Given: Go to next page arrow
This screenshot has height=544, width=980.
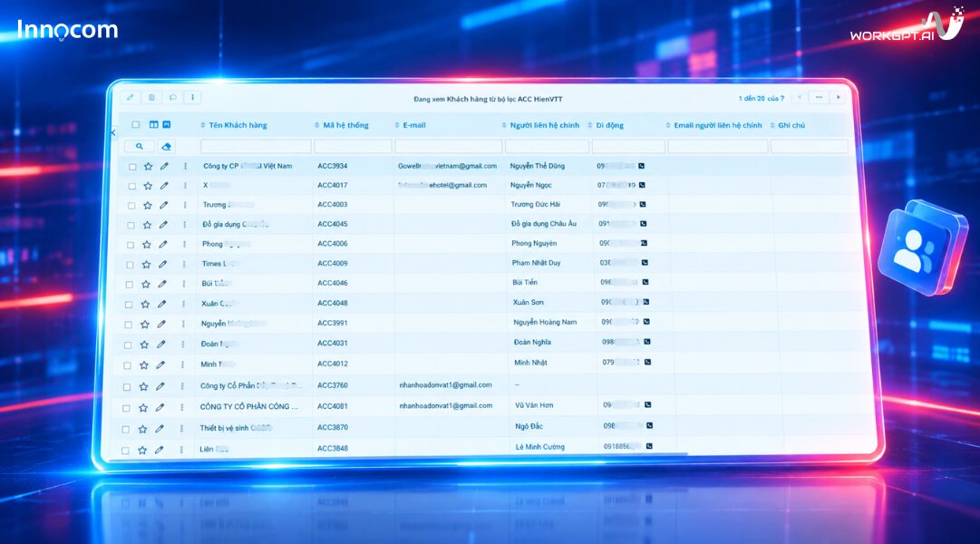Looking at the screenshot, I should [839, 98].
